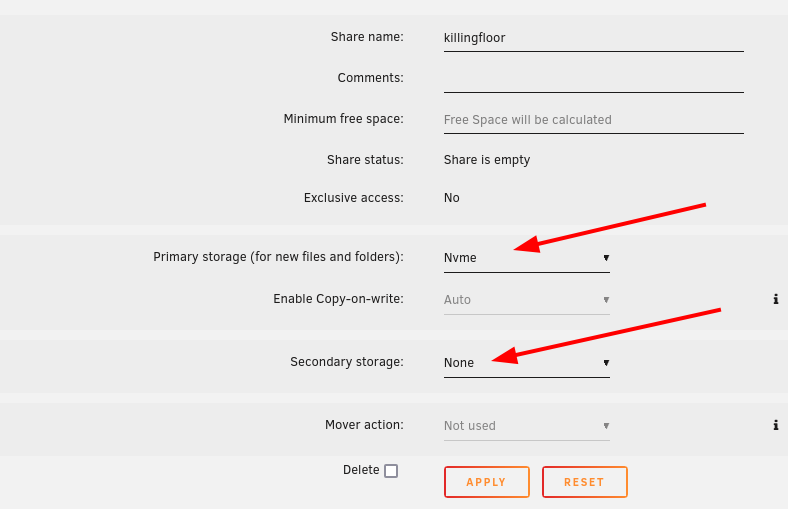Click the Exclusive access value 'No'
Viewport: 788px width, 509px height.
click(451, 198)
